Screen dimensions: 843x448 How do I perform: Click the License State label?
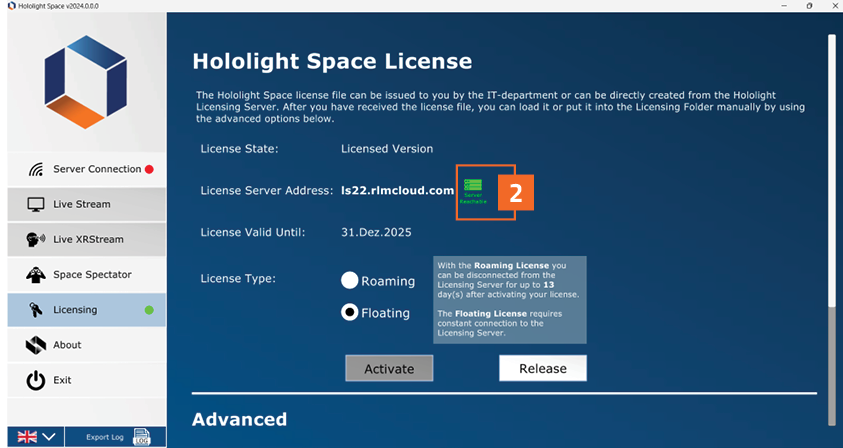tap(240, 149)
